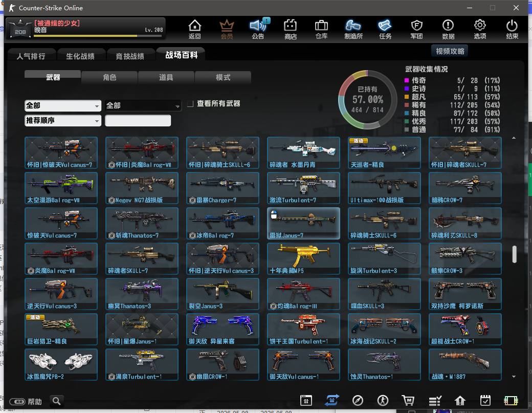The image size is (532, 413).
Task: Select the 碎魂者 水墨丹青 card
Action: pos(303,153)
